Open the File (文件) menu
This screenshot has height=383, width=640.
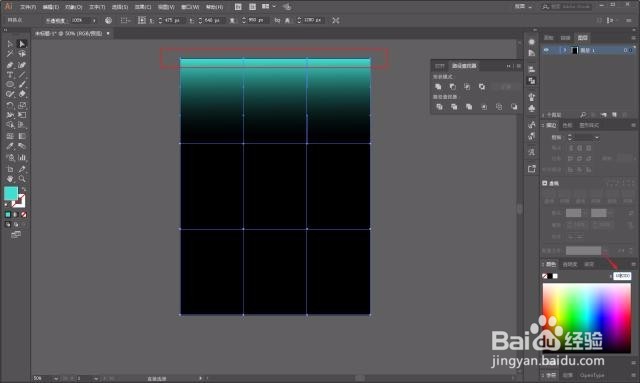coord(28,7)
